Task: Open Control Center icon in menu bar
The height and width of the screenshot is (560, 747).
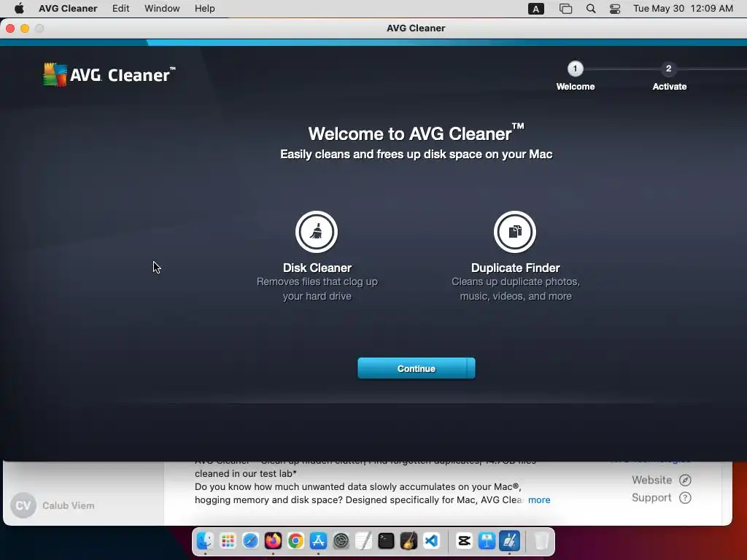Action: [615, 9]
